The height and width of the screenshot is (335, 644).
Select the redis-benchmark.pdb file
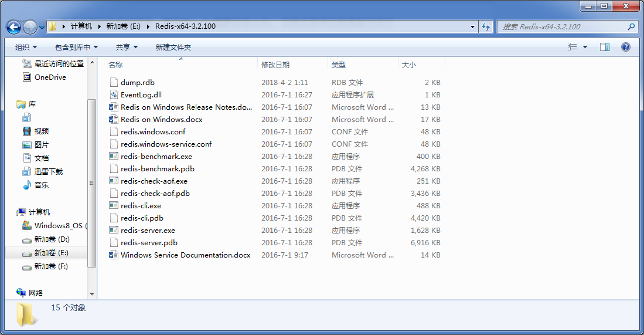click(157, 168)
